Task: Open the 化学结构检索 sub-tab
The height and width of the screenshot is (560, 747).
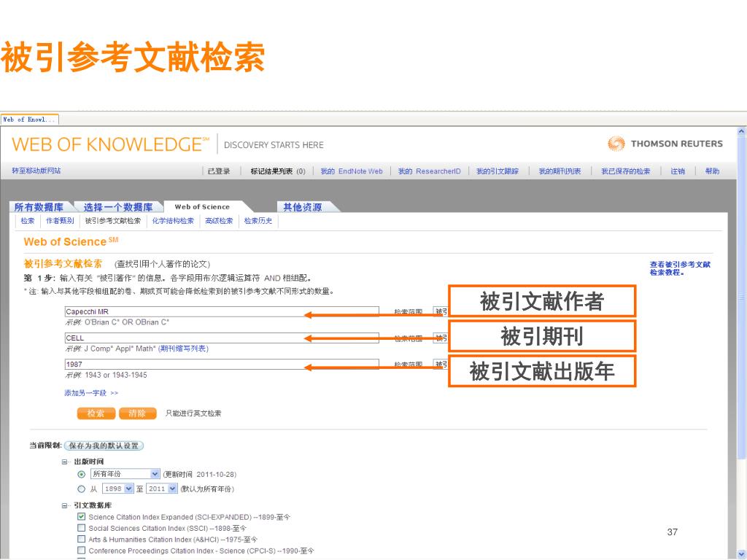Action: point(173,220)
